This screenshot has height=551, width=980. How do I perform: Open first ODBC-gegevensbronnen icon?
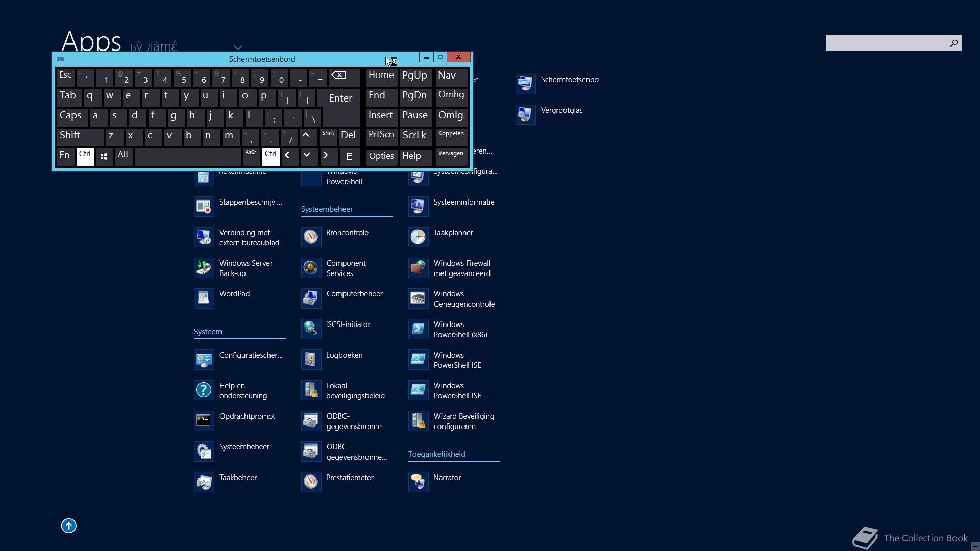point(311,420)
